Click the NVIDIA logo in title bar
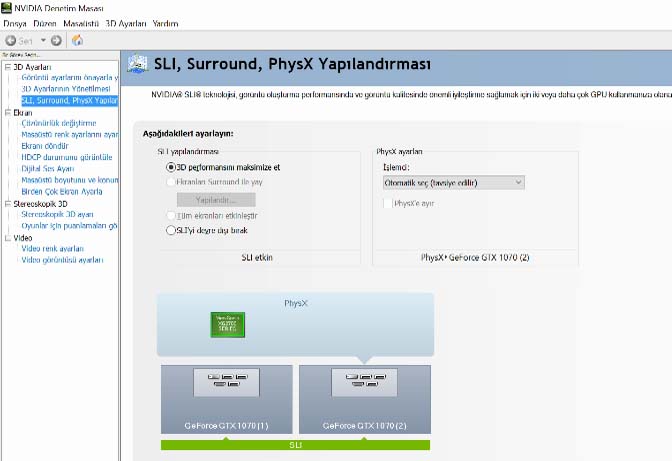The height and width of the screenshot is (461, 672). coord(7,7)
